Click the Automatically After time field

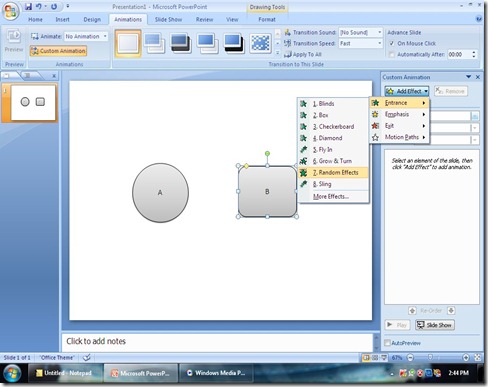pos(459,54)
